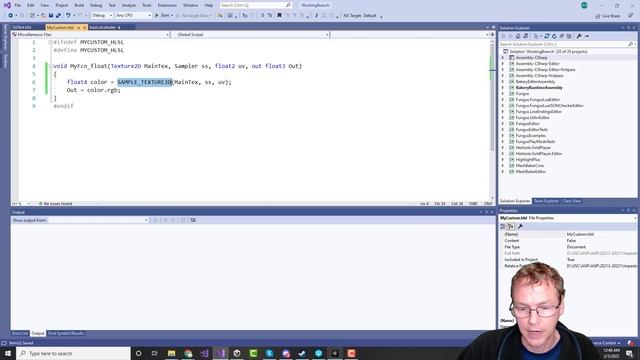The width and height of the screenshot is (640, 360).
Task: Switch to the Error List tab
Action: pyautogui.click(x=20, y=333)
